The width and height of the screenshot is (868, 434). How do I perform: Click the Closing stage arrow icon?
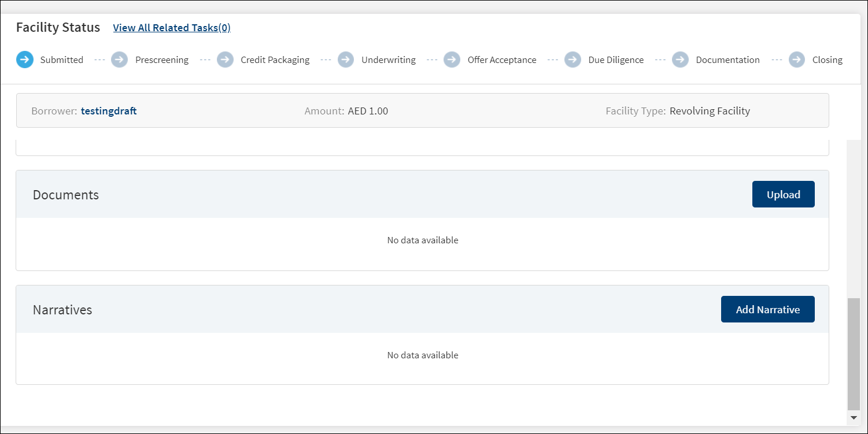click(x=797, y=60)
